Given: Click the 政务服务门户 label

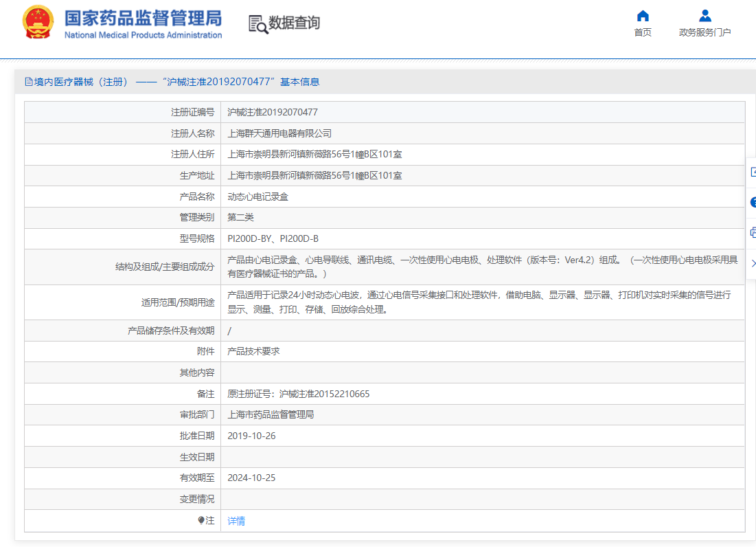Looking at the screenshot, I should (x=705, y=32).
